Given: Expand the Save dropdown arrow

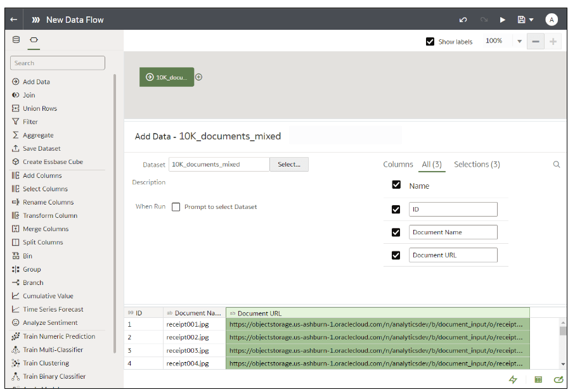Looking at the screenshot, I should 531,20.
